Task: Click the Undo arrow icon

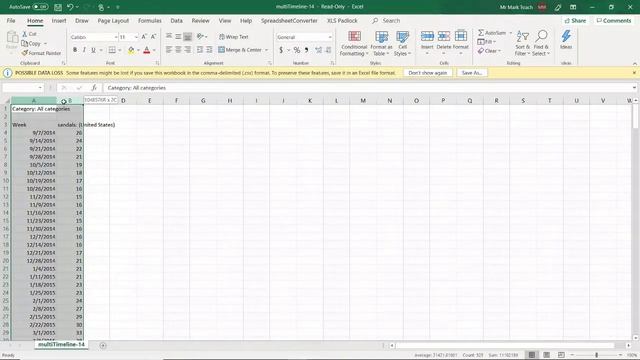Action: click(x=70, y=7)
